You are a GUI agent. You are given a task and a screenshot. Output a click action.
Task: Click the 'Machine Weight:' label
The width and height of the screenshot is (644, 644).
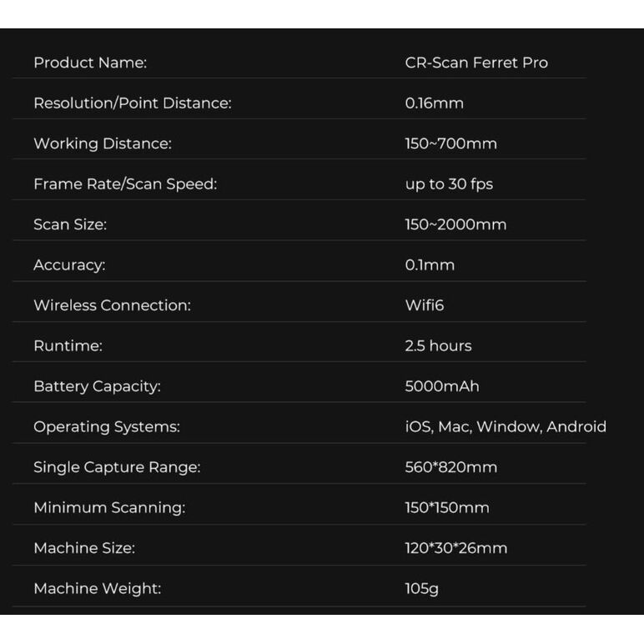click(x=98, y=589)
